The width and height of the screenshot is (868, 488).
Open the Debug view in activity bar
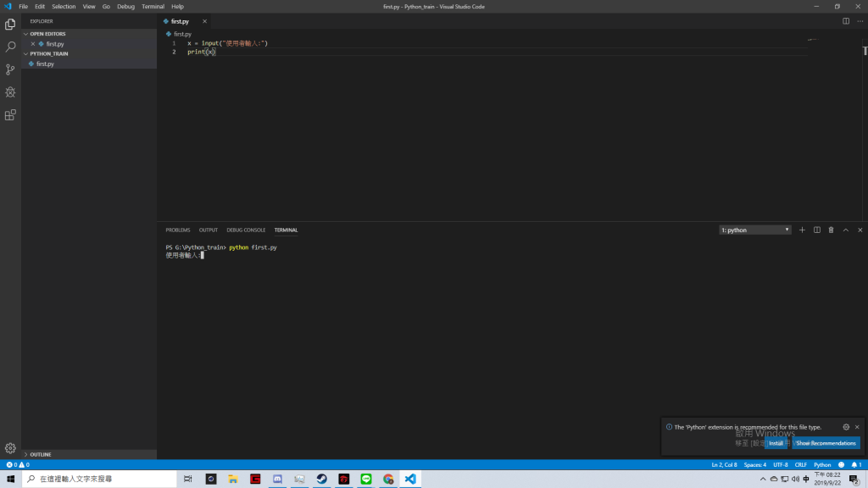pos(10,92)
